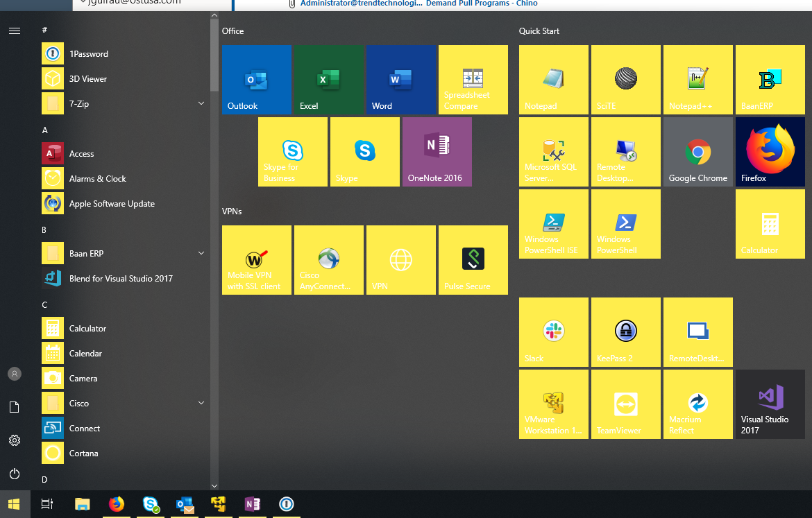Screen dimensions: 812x518
Task: Launch Google Chrome tile
Action: click(x=697, y=152)
